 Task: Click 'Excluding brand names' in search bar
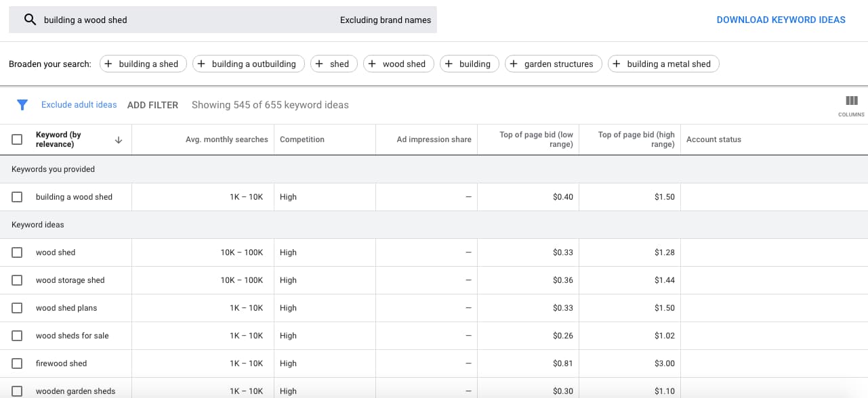click(386, 20)
